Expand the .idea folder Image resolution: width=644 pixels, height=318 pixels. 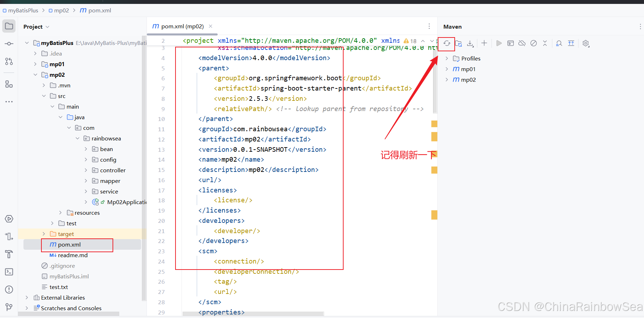coord(35,53)
